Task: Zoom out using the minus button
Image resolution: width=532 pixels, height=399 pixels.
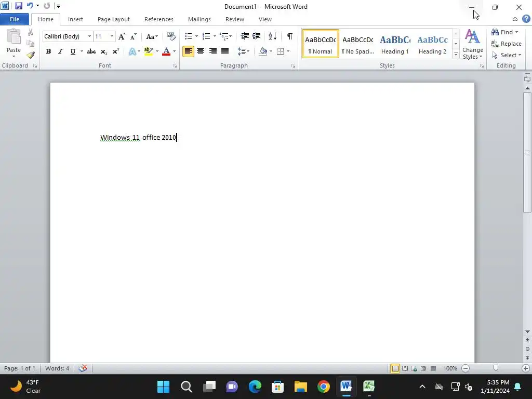Action: [465, 368]
